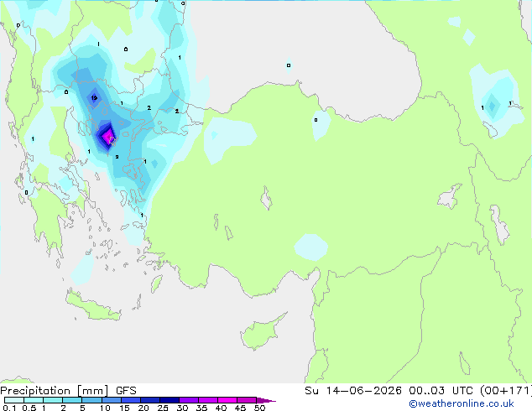Viewport: 532px width, 411px height.
Task: Click the magenta precipitation maximum on map
Action: tap(107, 137)
